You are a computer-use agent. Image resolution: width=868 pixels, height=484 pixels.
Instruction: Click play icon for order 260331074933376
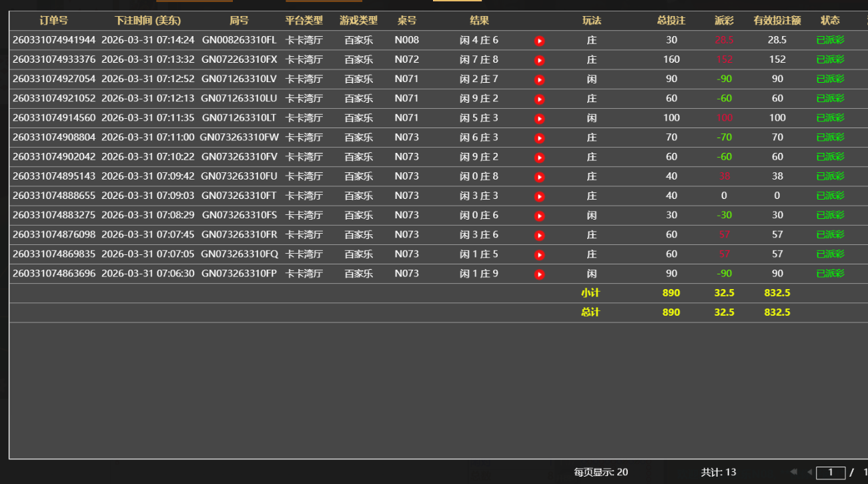pos(540,60)
